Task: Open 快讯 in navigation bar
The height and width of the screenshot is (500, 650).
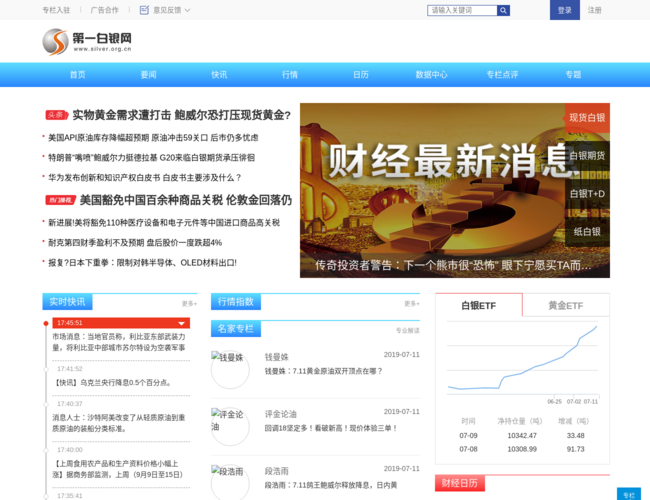Action: [219, 75]
